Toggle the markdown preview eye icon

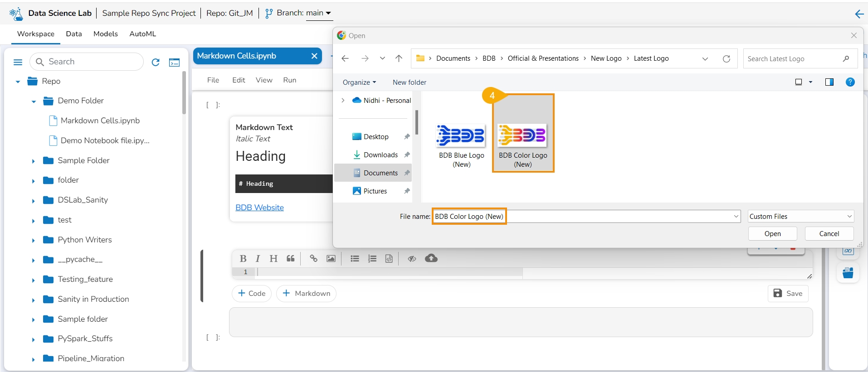[412, 259]
